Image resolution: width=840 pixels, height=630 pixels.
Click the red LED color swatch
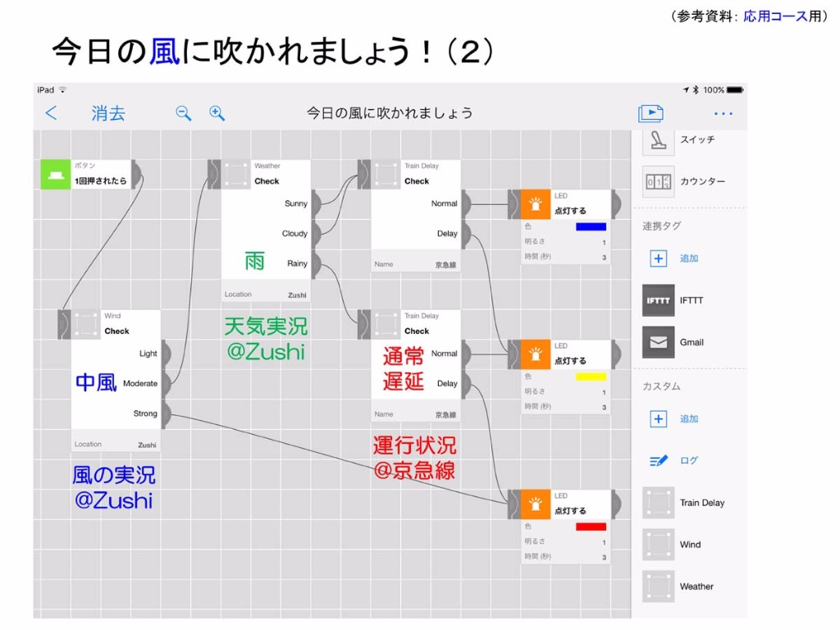pos(591,527)
